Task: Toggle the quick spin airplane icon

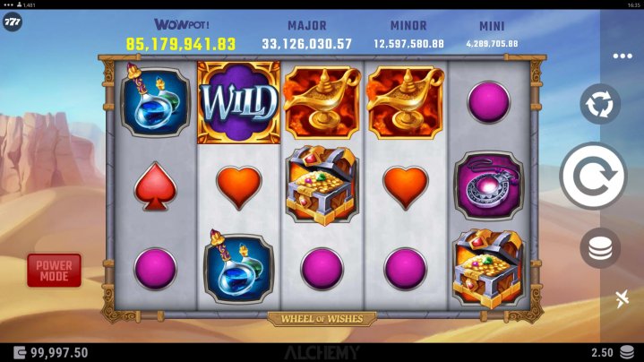Action: [622, 298]
